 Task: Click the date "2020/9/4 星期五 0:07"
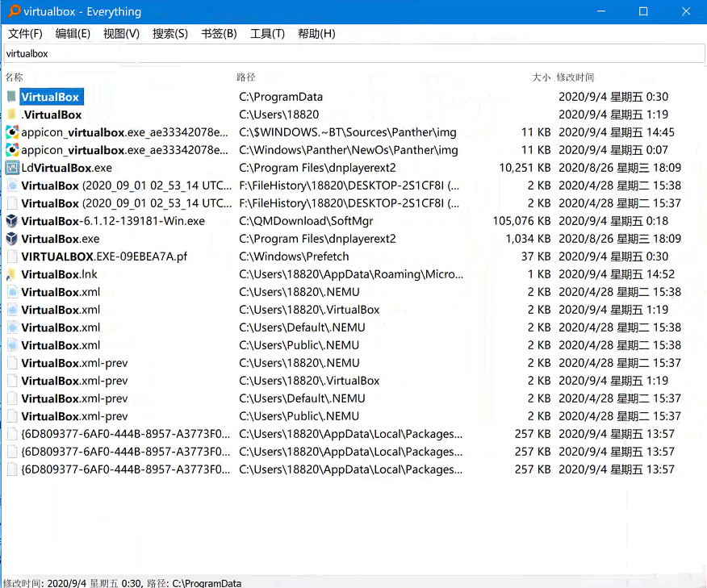pos(613,150)
